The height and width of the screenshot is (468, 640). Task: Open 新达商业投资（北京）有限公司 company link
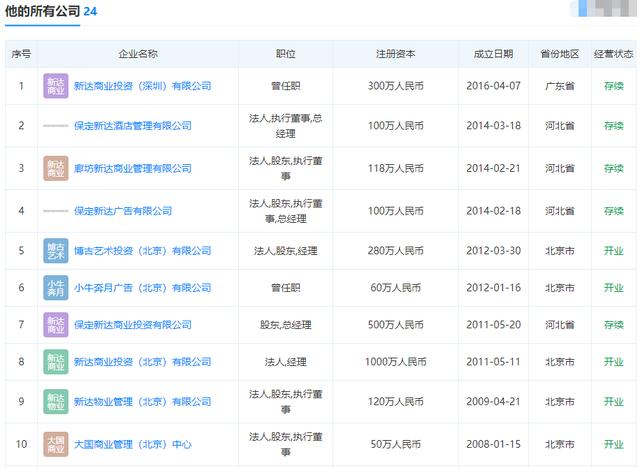coord(142,362)
